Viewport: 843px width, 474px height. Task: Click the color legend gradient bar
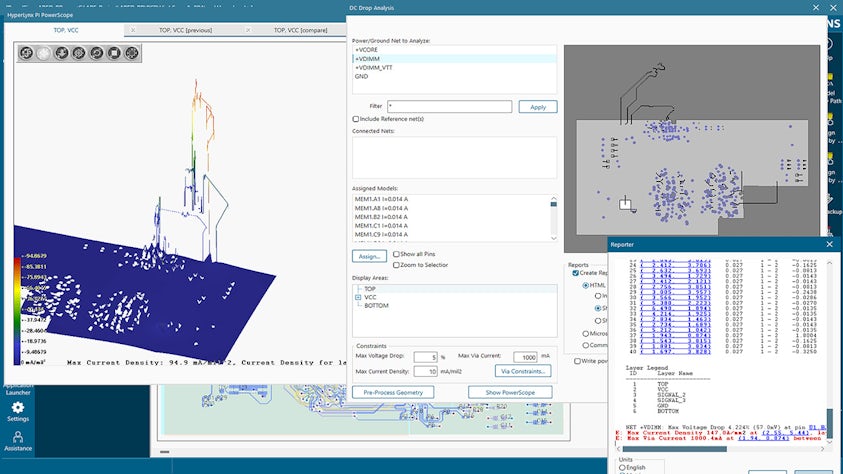click(x=17, y=311)
